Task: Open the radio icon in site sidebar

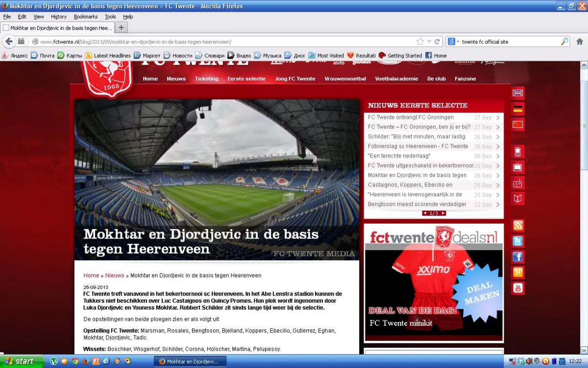Action: pyautogui.click(x=517, y=183)
